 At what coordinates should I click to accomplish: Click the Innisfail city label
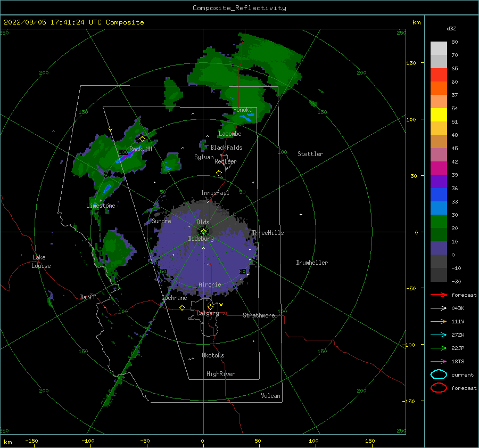coord(215,193)
